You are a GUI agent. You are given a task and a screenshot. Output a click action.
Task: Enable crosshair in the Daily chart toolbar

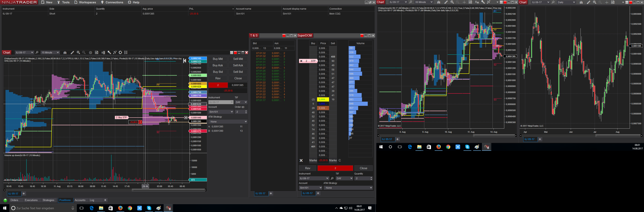pos(607,2)
